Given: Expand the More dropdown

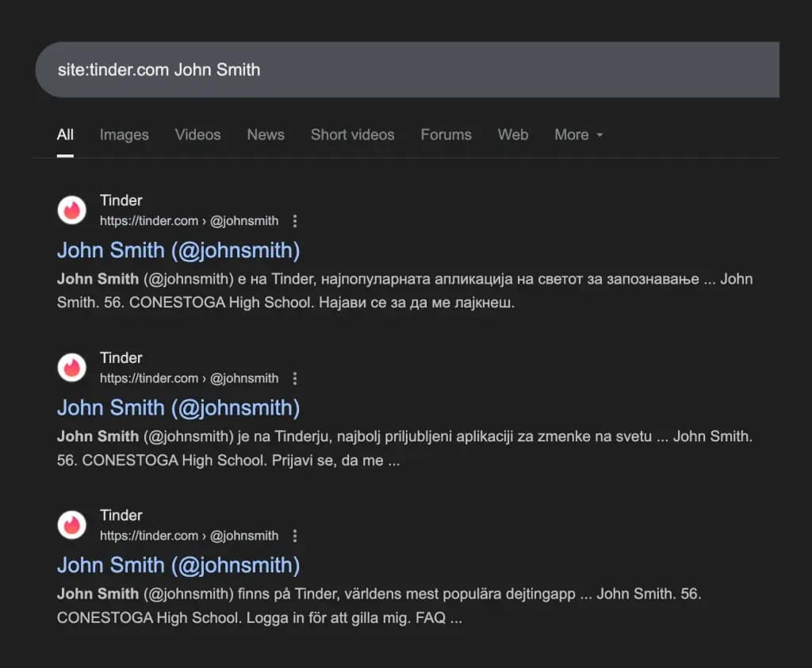Looking at the screenshot, I should coord(578,135).
